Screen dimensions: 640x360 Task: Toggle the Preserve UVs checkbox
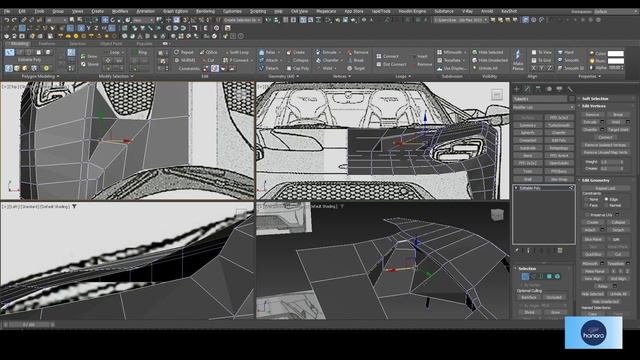(x=587, y=215)
